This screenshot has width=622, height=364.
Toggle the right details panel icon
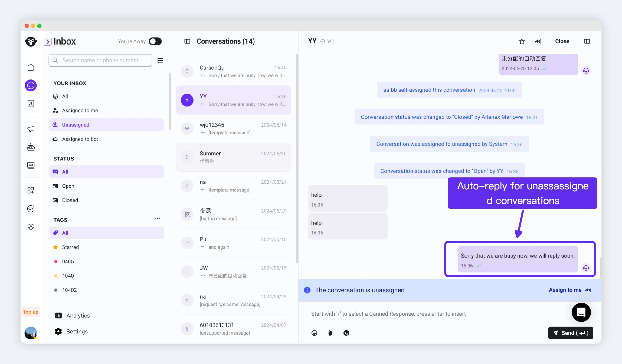coord(587,42)
